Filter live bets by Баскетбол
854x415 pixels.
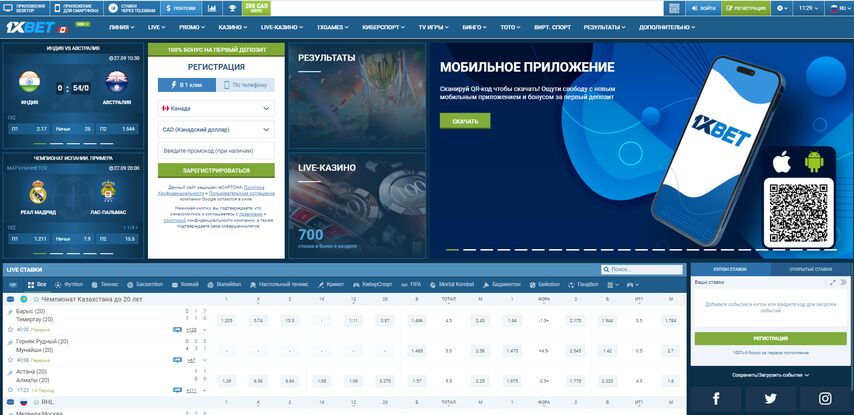(x=145, y=285)
